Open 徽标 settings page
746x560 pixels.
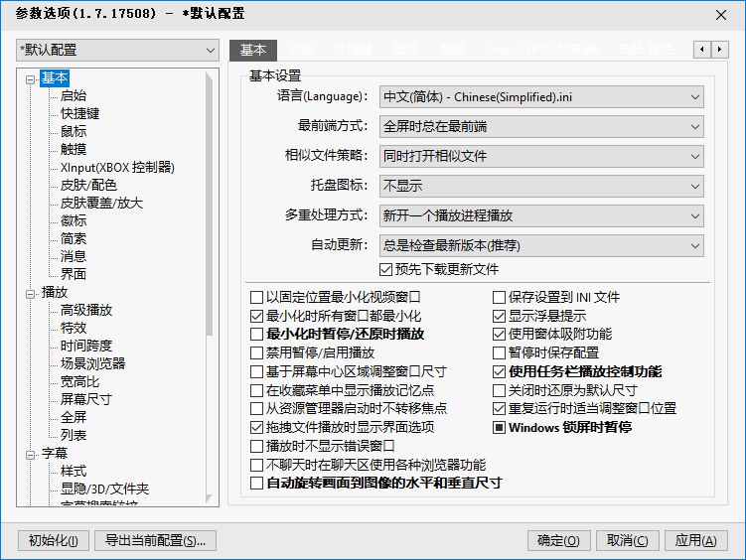(x=74, y=220)
